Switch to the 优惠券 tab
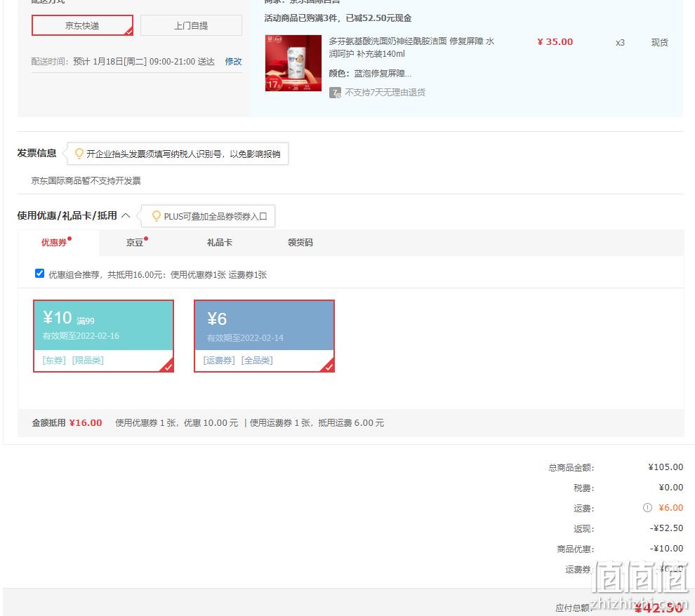 pyautogui.click(x=54, y=242)
